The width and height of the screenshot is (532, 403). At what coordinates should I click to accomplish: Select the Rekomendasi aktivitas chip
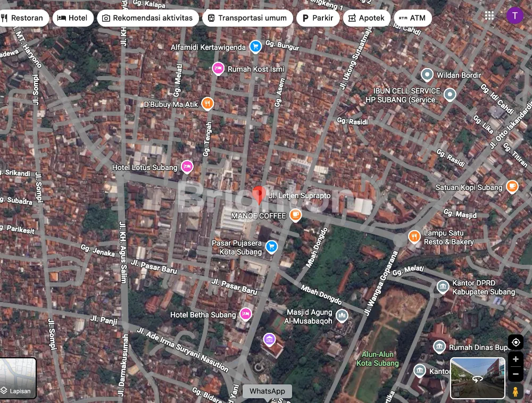[147, 18]
